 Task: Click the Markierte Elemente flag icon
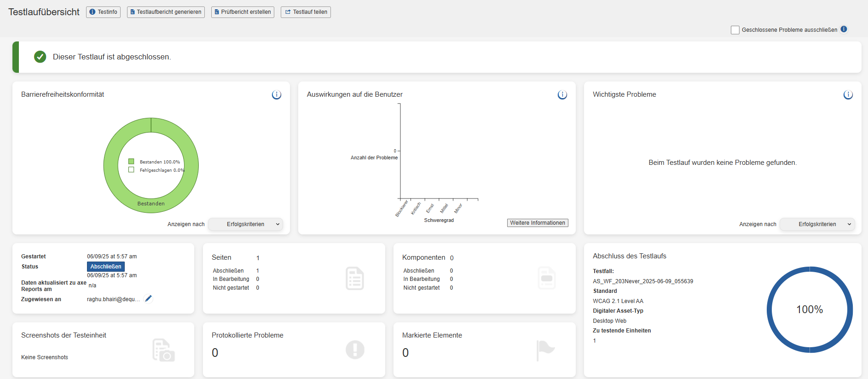(x=545, y=350)
